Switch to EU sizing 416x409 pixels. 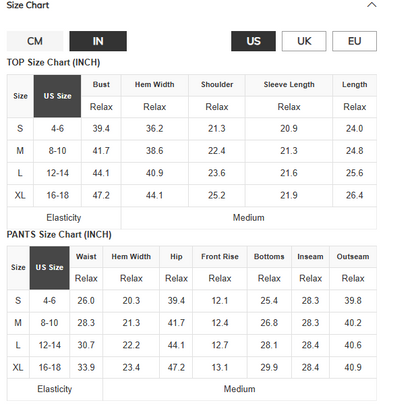click(354, 41)
